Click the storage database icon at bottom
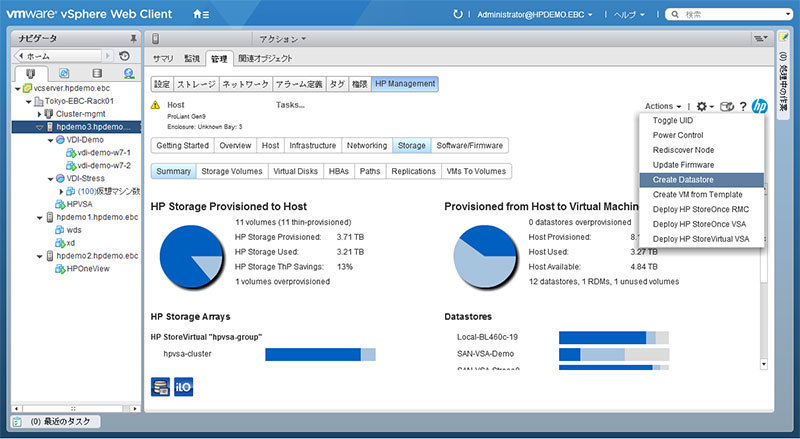 [x=160, y=387]
